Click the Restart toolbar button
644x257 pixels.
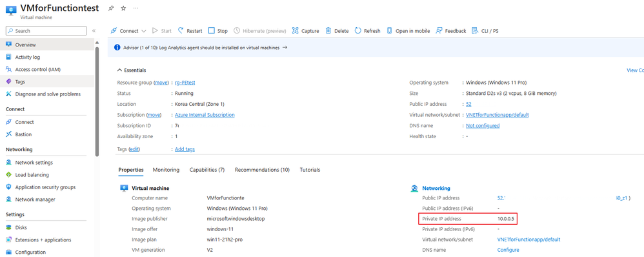point(190,31)
